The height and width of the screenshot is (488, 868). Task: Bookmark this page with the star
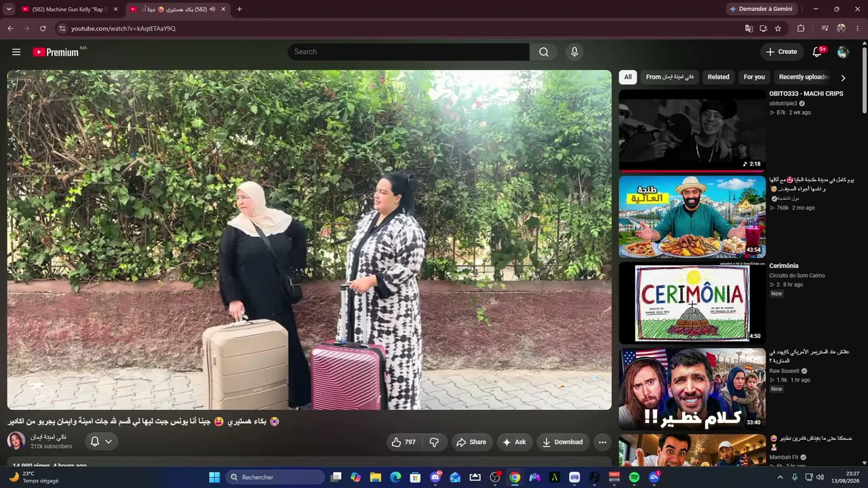tap(778, 28)
